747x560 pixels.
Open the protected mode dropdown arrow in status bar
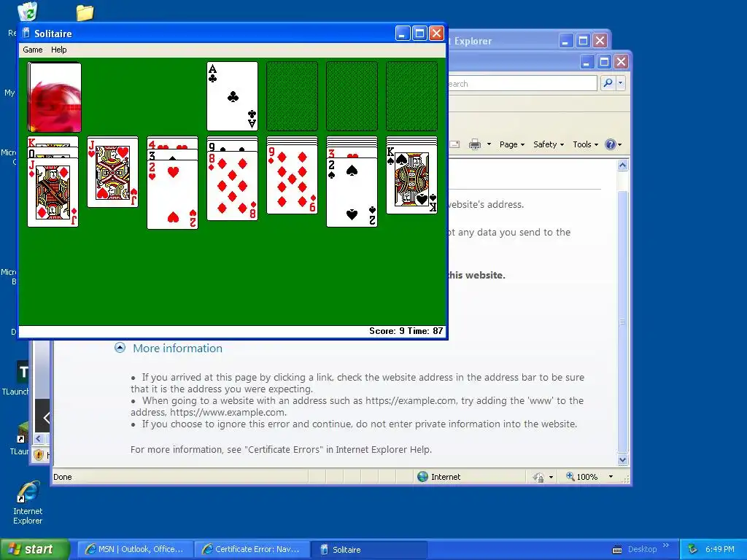click(551, 477)
